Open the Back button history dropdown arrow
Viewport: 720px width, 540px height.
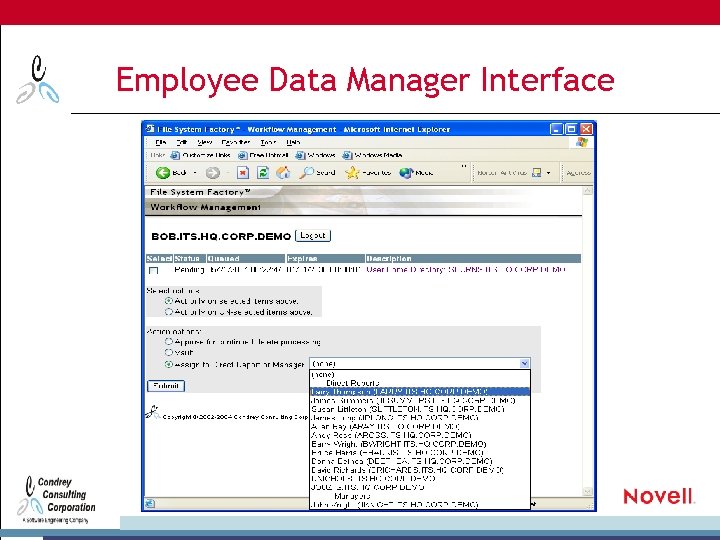(x=195, y=173)
